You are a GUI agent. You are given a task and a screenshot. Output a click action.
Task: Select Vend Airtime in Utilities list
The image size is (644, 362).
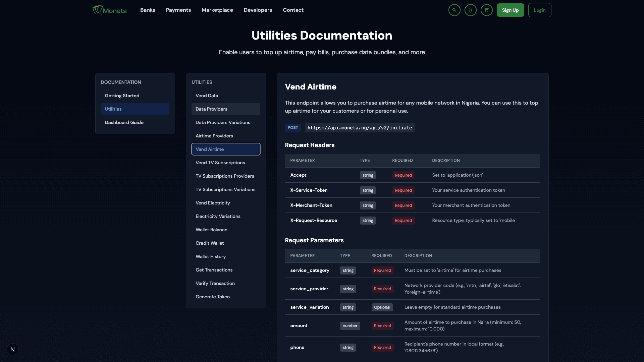tap(226, 149)
